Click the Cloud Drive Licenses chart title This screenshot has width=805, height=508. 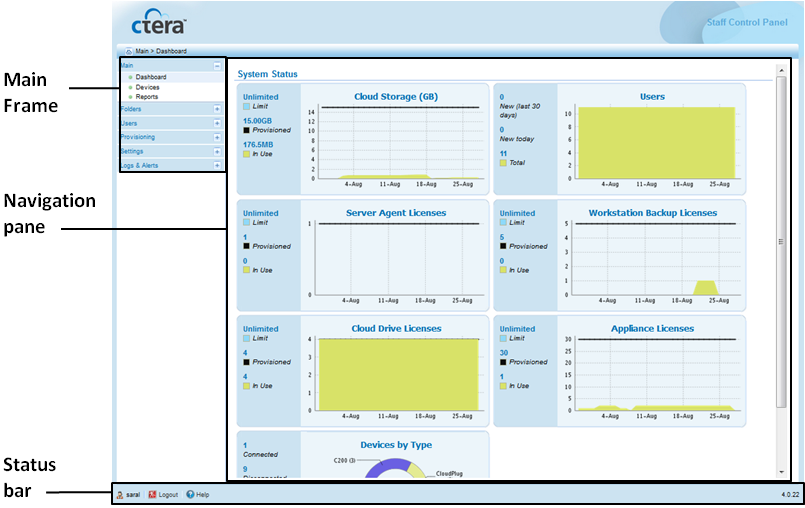point(396,328)
